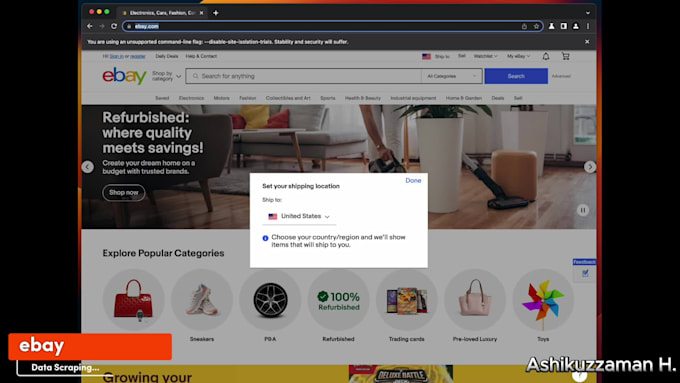Open Help & Contact link
Image resolution: width=680 pixels, height=383 pixels.
point(201,56)
